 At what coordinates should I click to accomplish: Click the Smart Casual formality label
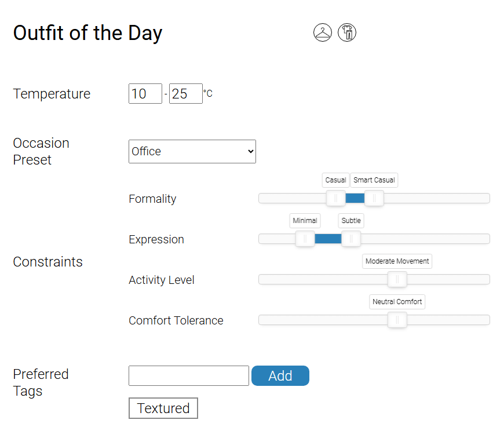pyautogui.click(x=374, y=180)
